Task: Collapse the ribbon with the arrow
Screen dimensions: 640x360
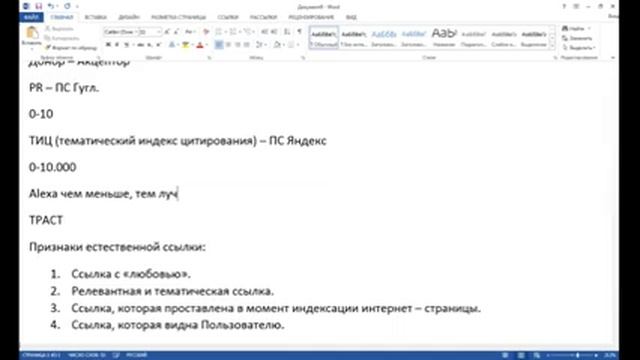Action: (x=613, y=58)
